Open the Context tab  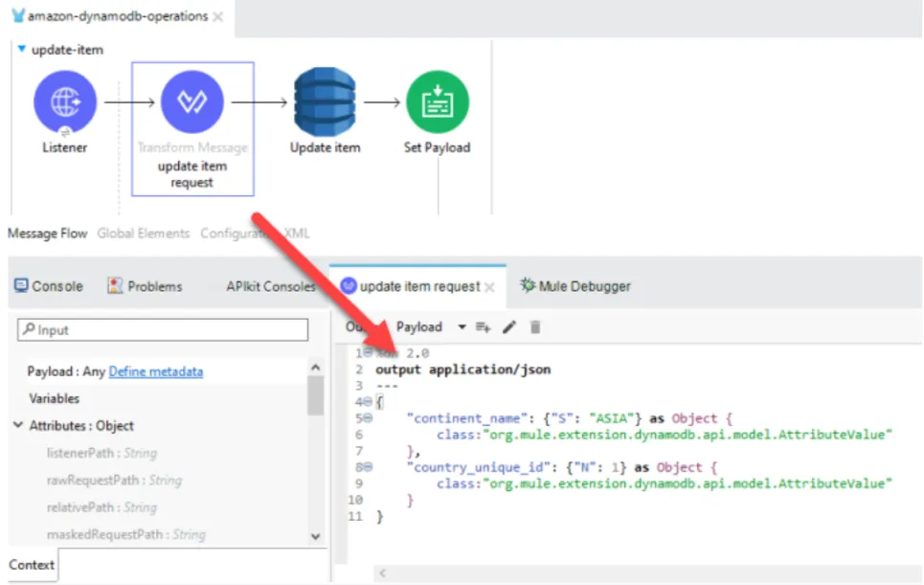(32, 564)
